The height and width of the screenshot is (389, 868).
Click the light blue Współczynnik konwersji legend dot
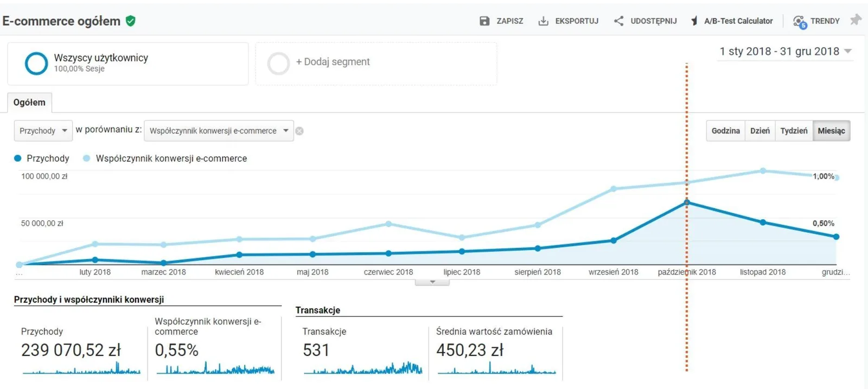pos(86,158)
